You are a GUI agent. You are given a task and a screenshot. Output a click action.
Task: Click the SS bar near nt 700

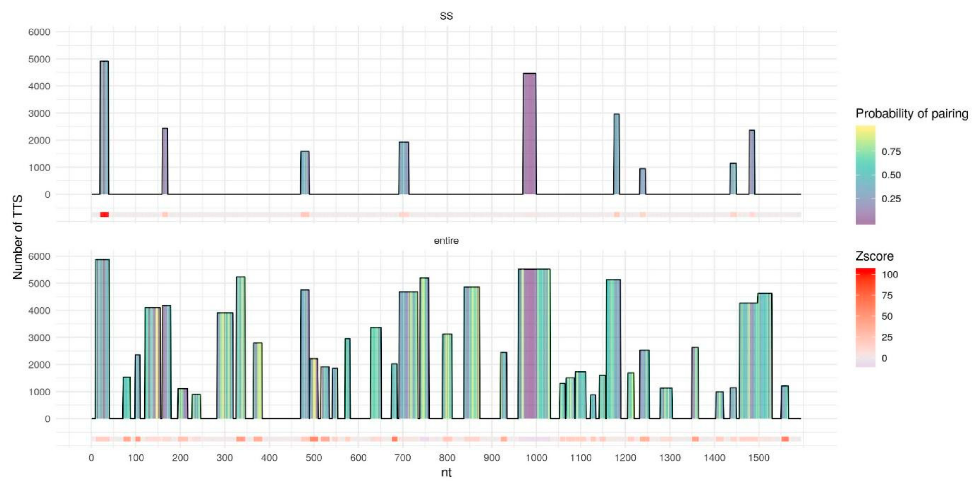(x=404, y=168)
